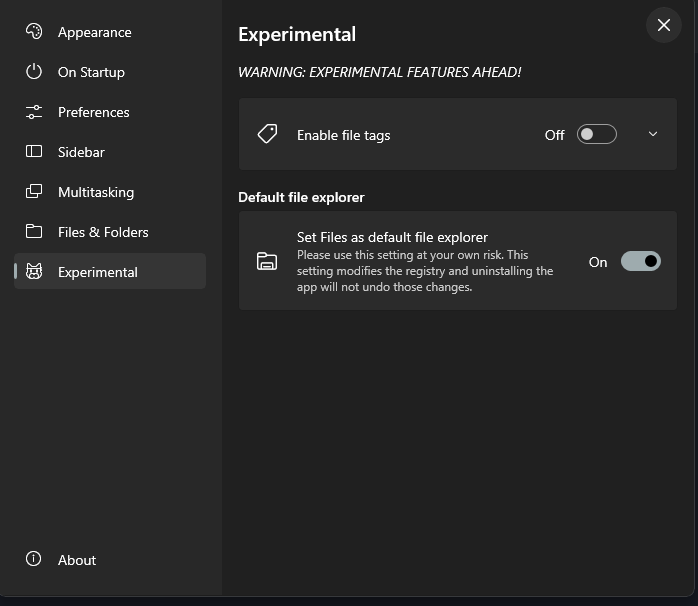698x606 pixels.
Task: Click the Preferences sliders icon
Action: click(34, 112)
